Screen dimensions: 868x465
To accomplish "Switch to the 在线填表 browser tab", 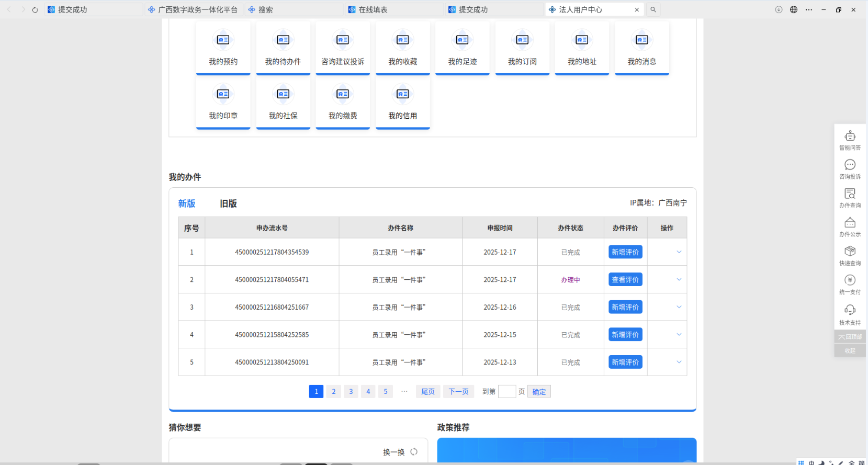I will tap(373, 9).
